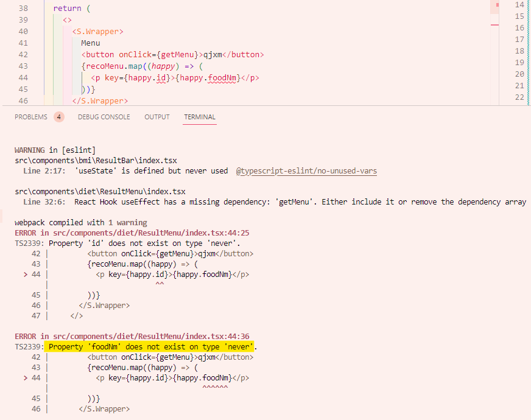Click the "Property 'id' does not exist" error text

(144, 243)
